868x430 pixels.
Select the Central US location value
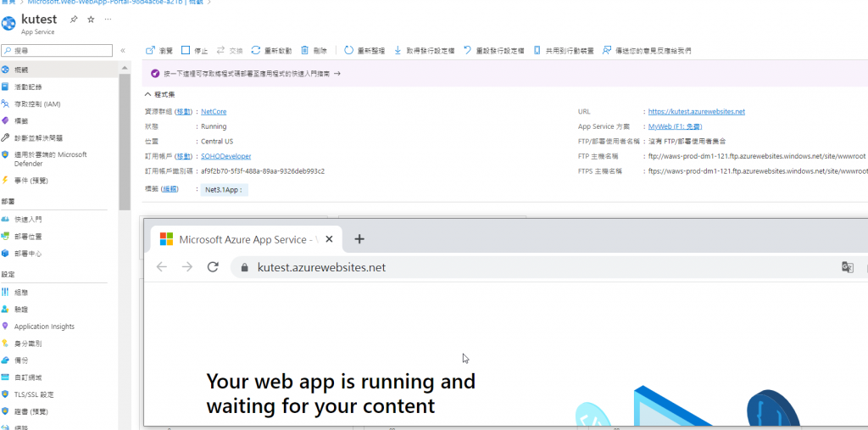(x=217, y=142)
